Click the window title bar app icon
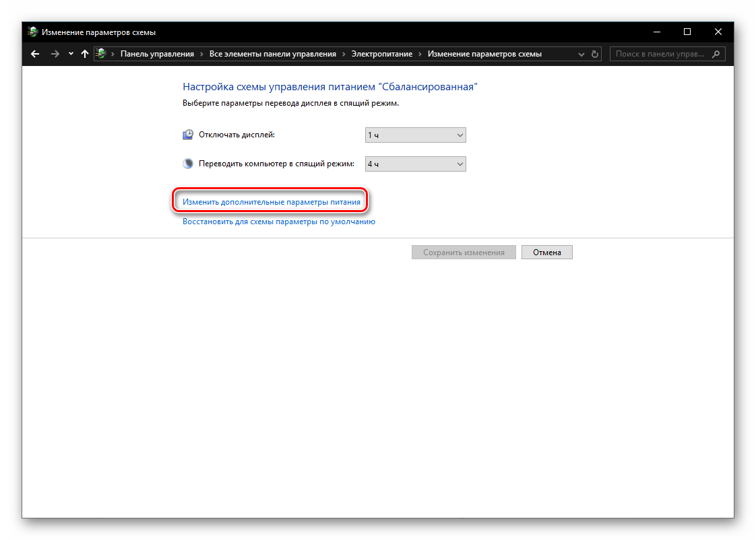The height and width of the screenshot is (540, 756). point(33,32)
